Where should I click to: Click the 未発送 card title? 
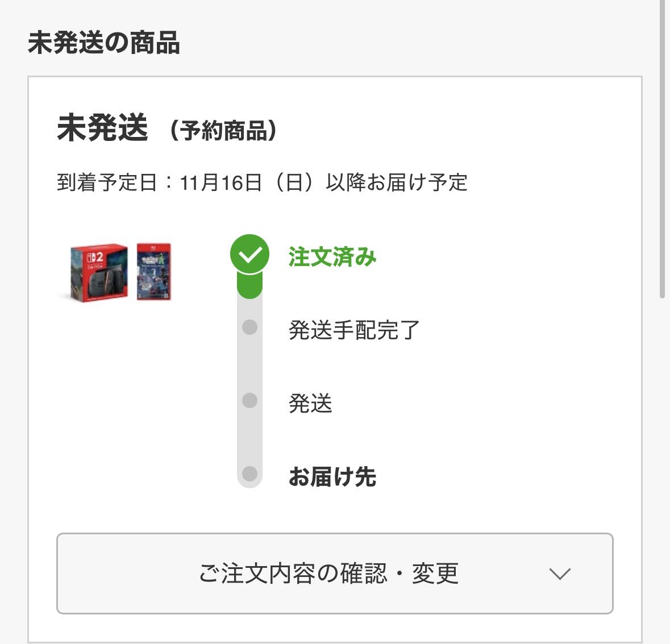(102, 128)
